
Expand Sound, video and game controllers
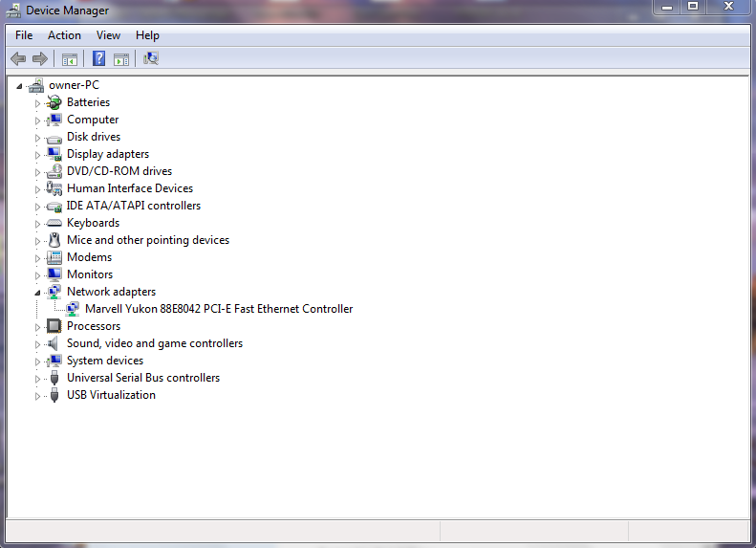pos(37,344)
